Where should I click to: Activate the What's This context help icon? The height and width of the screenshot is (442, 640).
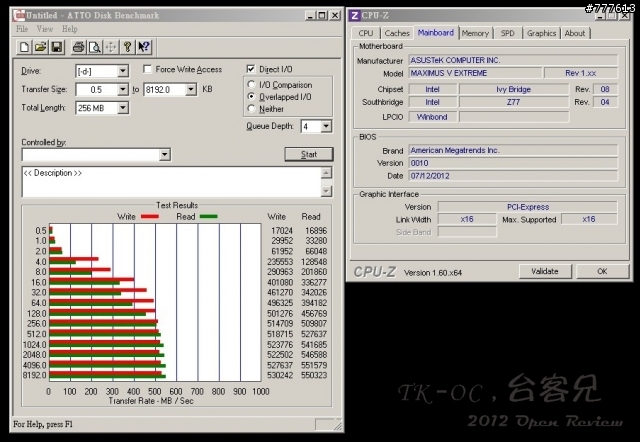(x=144, y=47)
